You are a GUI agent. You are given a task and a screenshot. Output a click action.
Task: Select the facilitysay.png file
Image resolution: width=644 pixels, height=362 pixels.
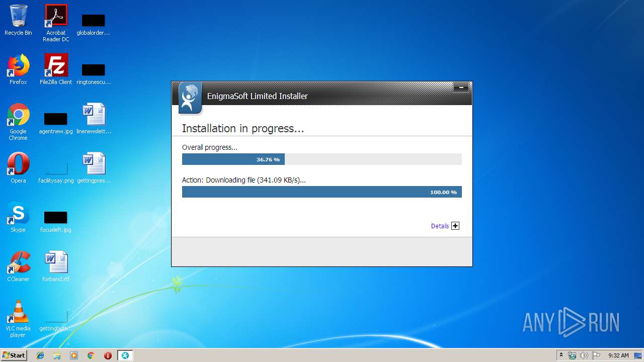[x=56, y=172]
